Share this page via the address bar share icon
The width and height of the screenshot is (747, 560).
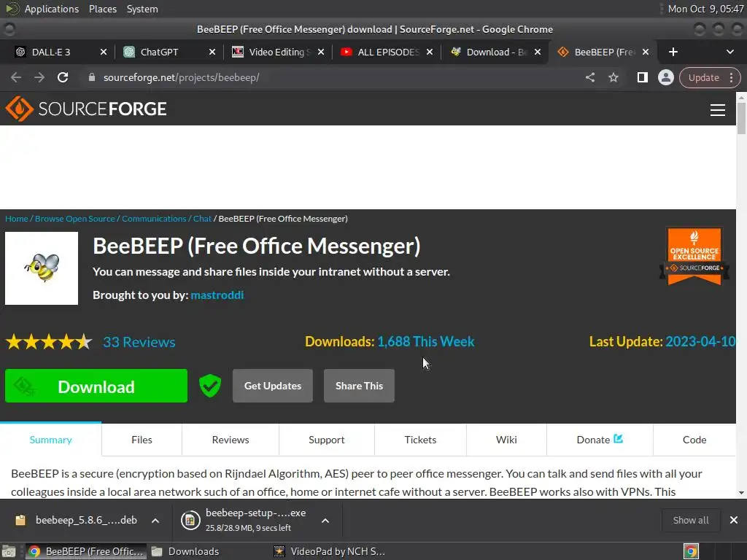coord(589,77)
